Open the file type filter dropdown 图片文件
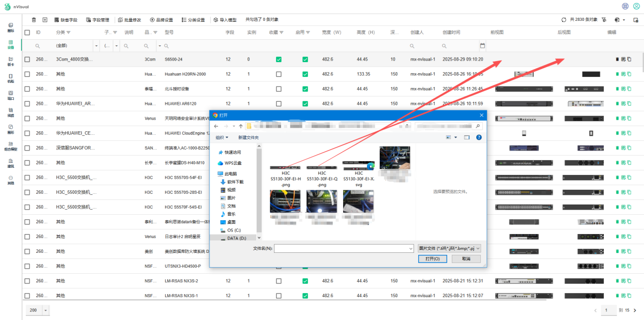The width and height of the screenshot is (644, 320). 449,248
